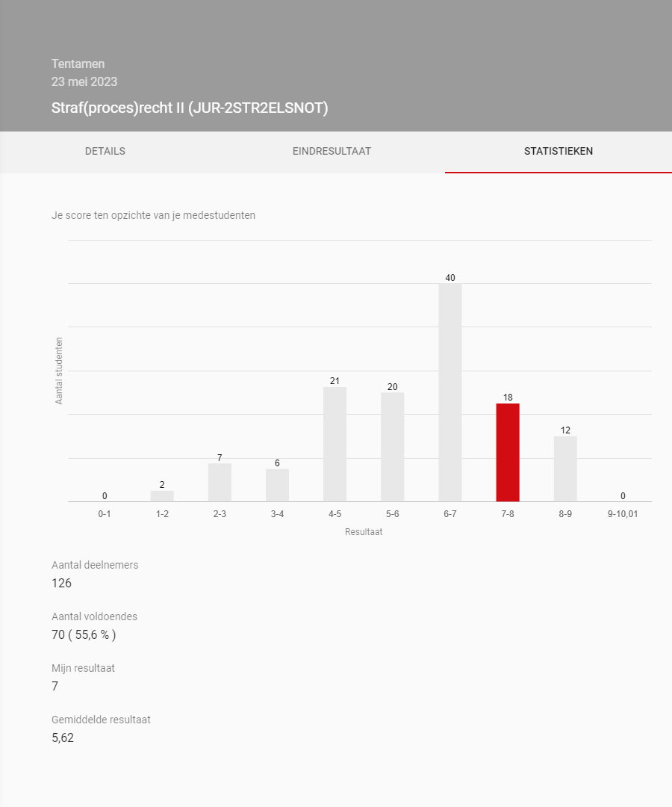Open the DETAILS tab
Screen dimensions: 672x807
click(x=105, y=152)
